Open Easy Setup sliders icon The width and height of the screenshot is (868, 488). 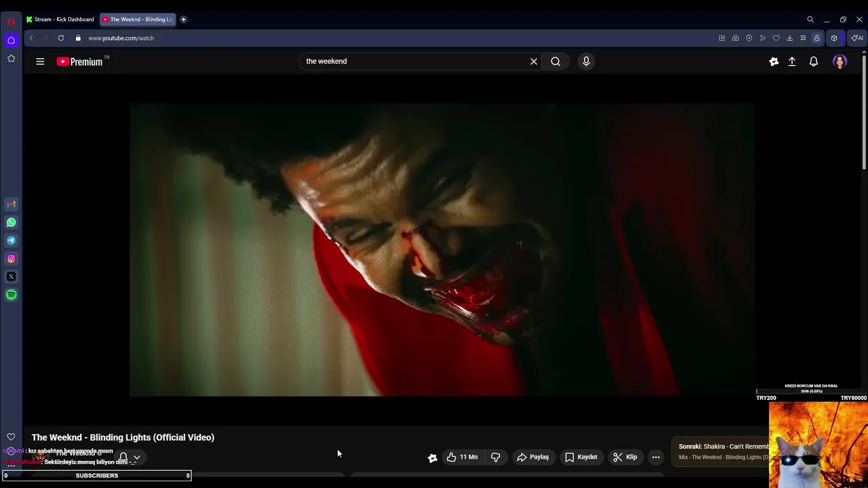[803, 38]
